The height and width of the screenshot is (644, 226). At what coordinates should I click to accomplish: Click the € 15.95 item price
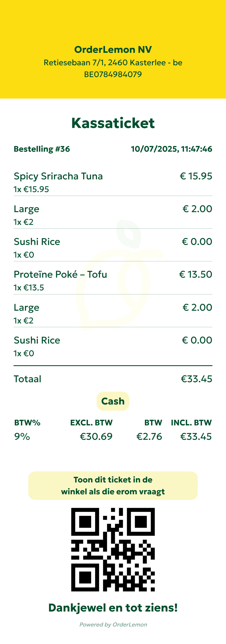196,176
